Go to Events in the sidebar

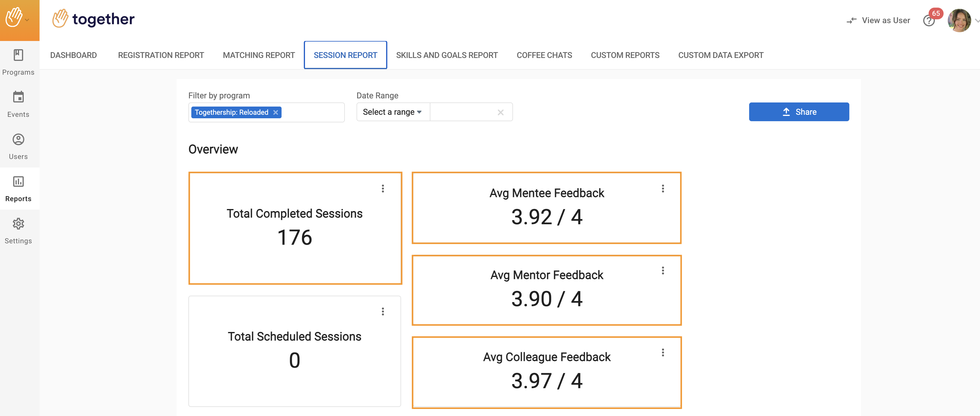(18, 97)
